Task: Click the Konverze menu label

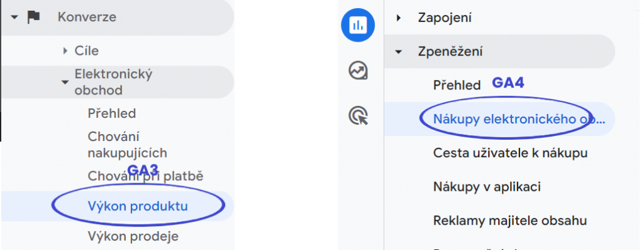Action: (x=87, y=17)
